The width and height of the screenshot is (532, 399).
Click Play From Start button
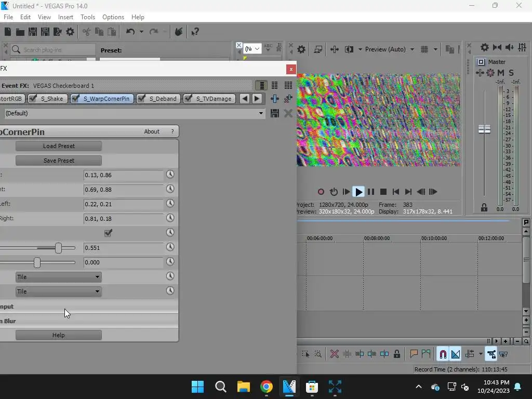coord(346,192)
